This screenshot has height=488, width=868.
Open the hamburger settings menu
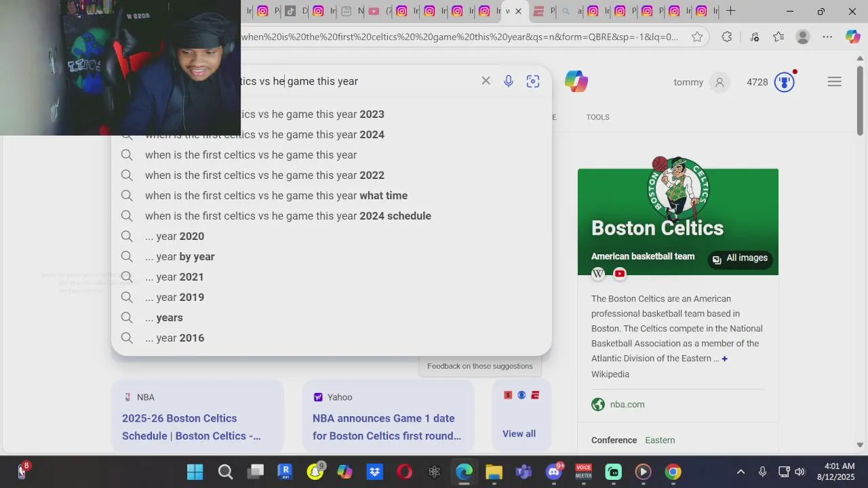click(x=835, y=81)
